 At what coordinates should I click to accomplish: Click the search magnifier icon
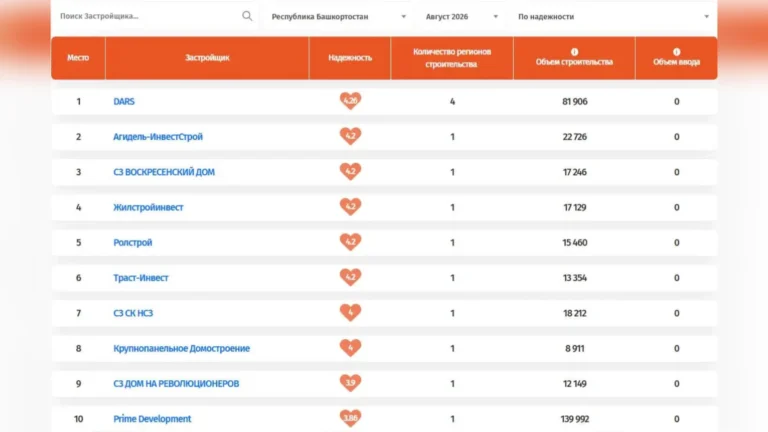[x=247, y=16]
